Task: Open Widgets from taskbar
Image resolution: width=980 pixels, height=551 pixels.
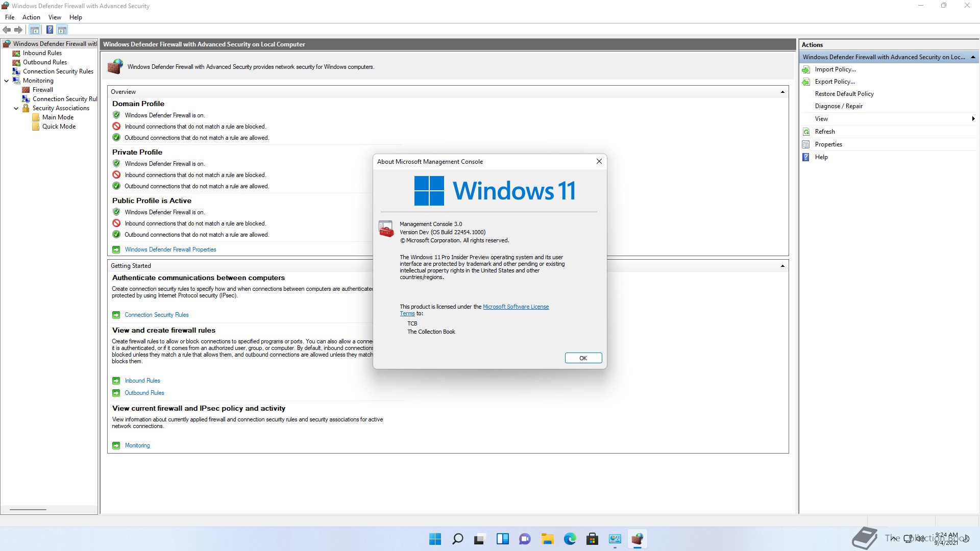Action: [x=503, y=539]
